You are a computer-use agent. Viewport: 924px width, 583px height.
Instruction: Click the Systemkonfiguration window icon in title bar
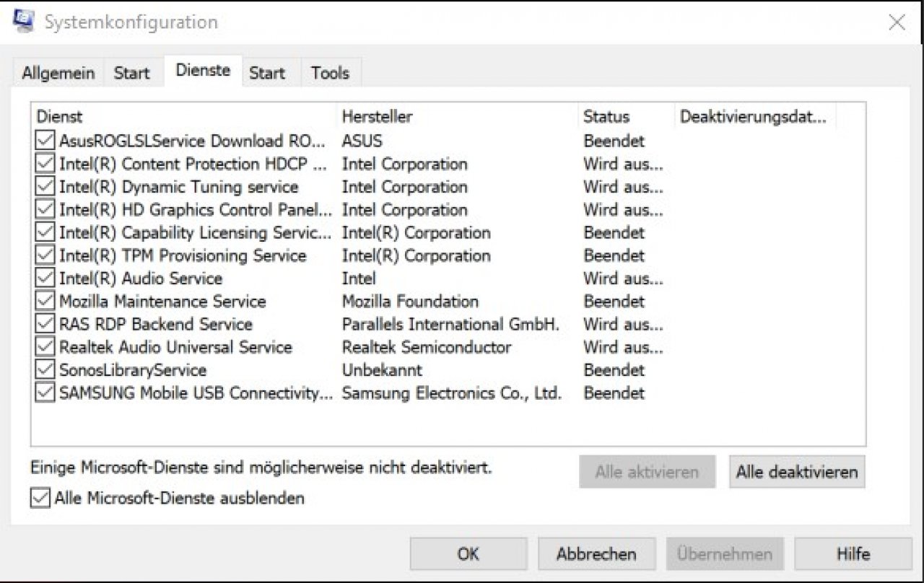tap(23, 19)
